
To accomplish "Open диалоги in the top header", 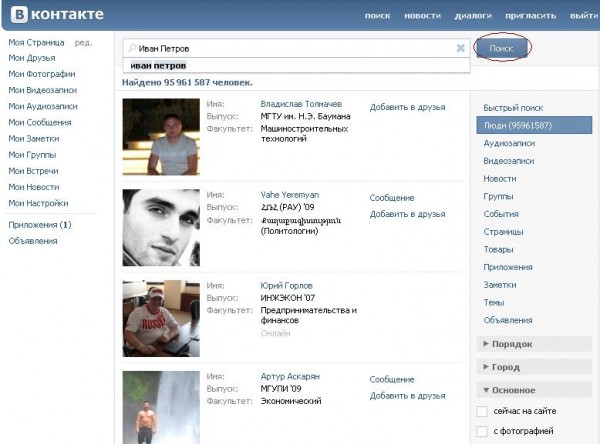I will pos(473,16).
